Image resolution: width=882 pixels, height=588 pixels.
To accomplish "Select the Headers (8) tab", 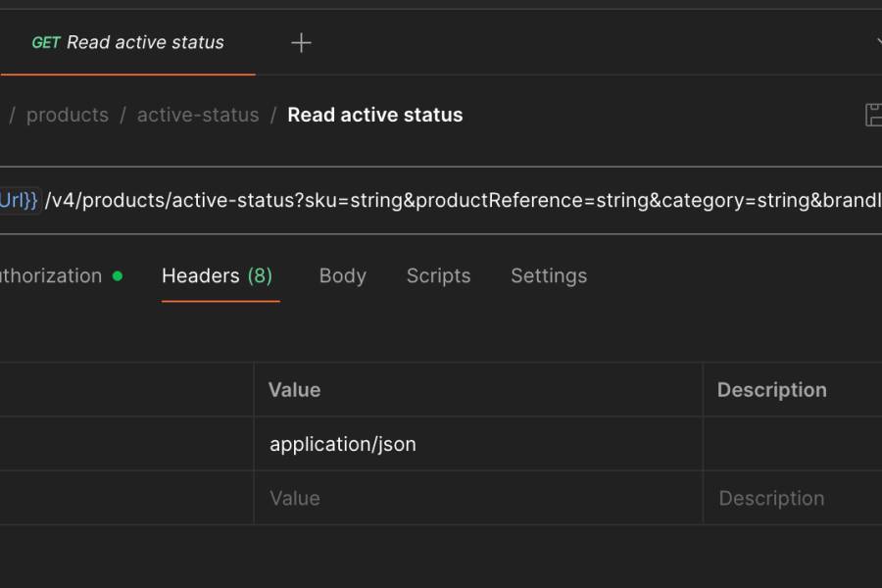I will click(x=217, y=275).
